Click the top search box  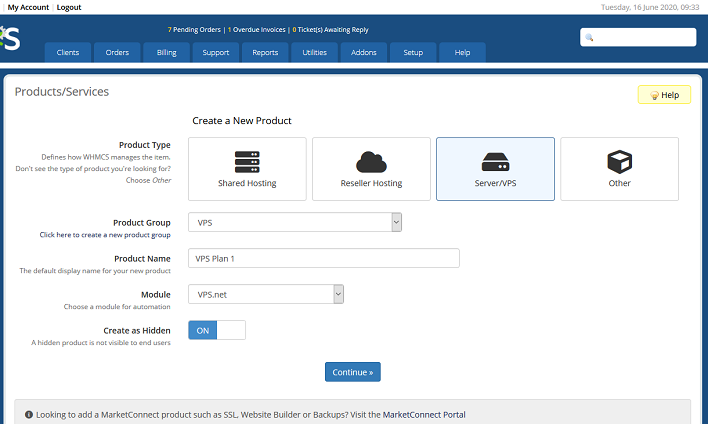638,37
